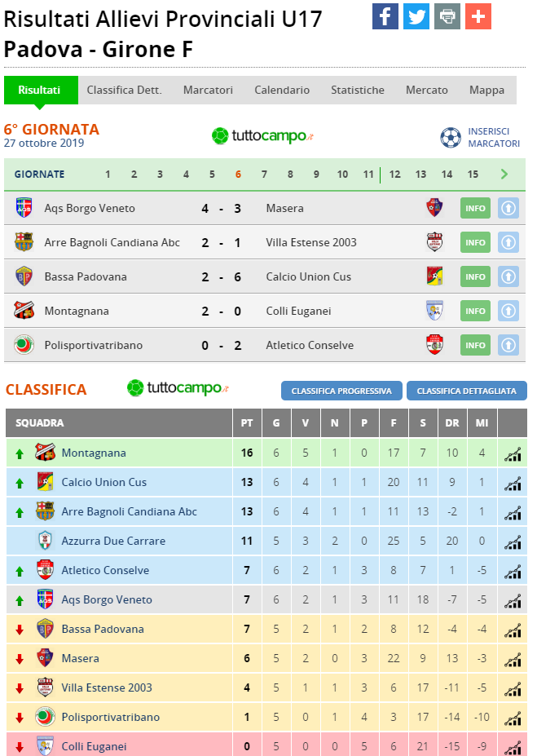Image resolution: width=537 pixels, height=756 pixels.
Task: Switch to the Marcatori tab
Action: point(208,91)
